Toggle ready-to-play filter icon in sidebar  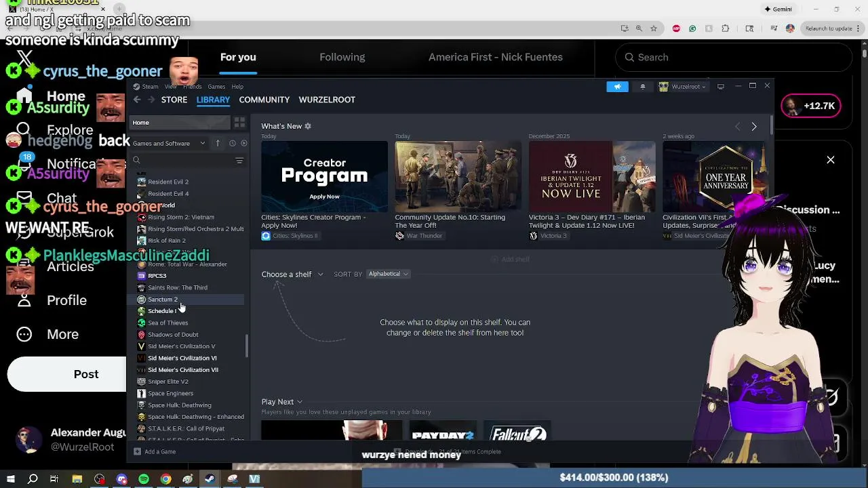coord(244,143)
